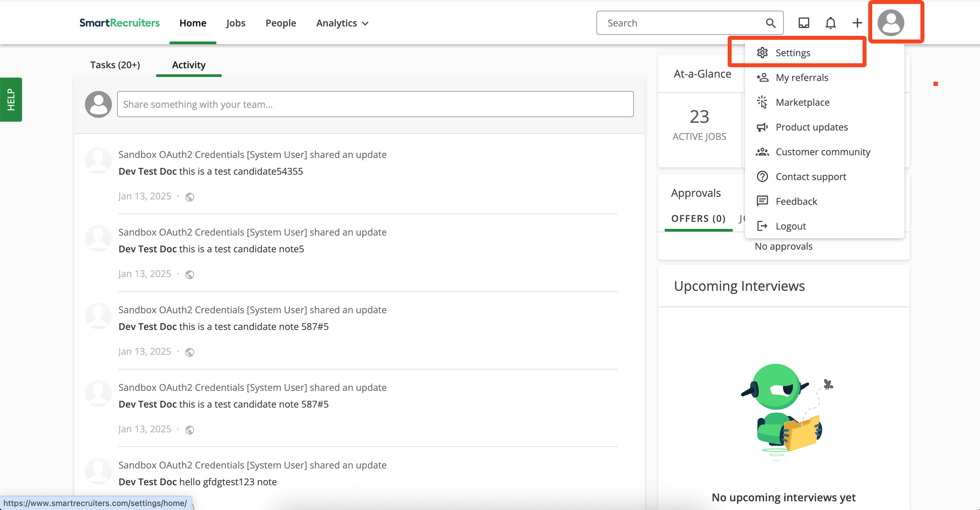
Task: Click the search magnifier icon
Action: [770, 23]
